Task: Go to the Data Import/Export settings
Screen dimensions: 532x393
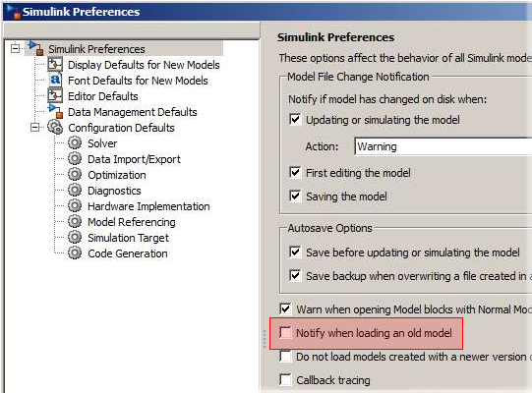Action: (x=134, y=159)
